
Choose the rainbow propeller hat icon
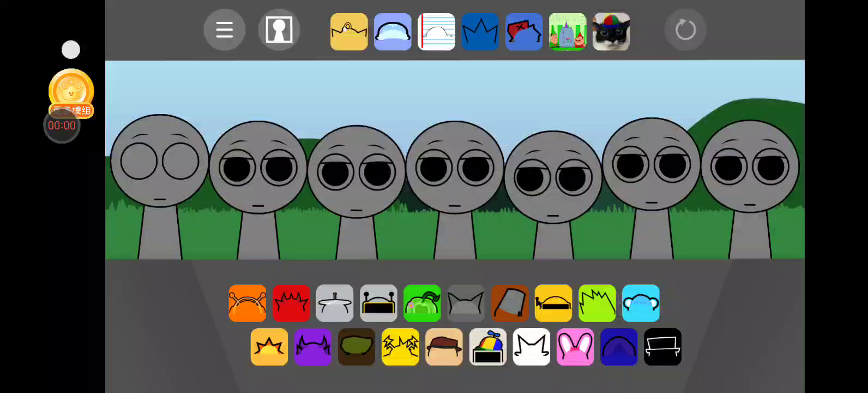487,347
